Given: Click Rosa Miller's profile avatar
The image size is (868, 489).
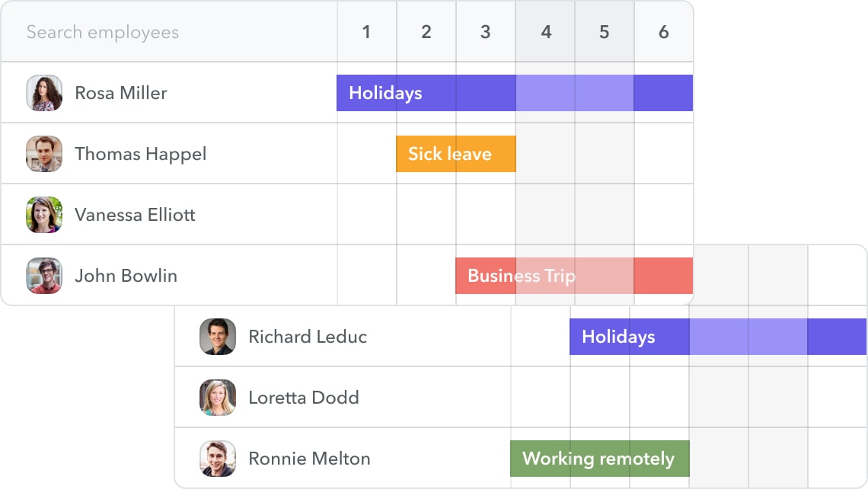Looking at the screenshot, I should pos(44,92).
